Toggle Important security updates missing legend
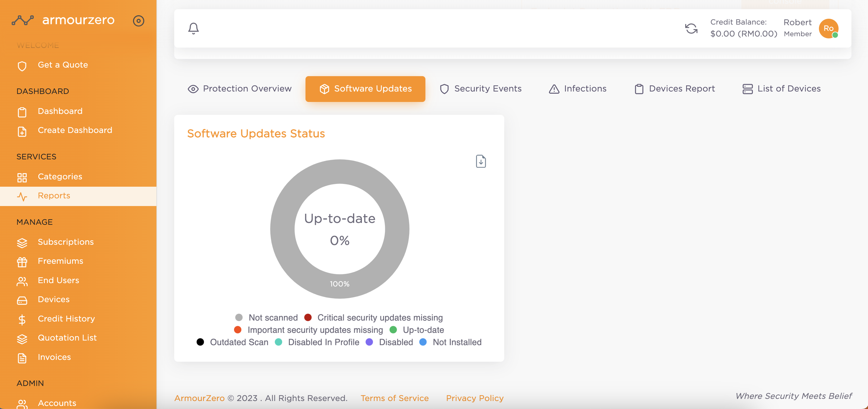 click(x=308, y=330)
